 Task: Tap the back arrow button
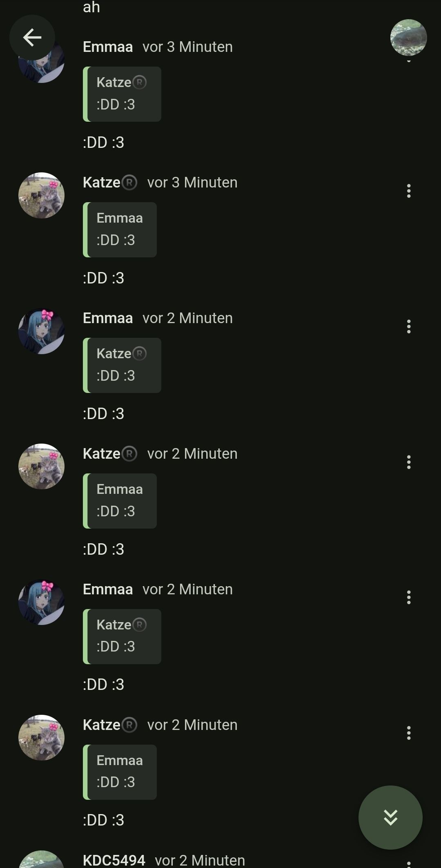point(32,38)
